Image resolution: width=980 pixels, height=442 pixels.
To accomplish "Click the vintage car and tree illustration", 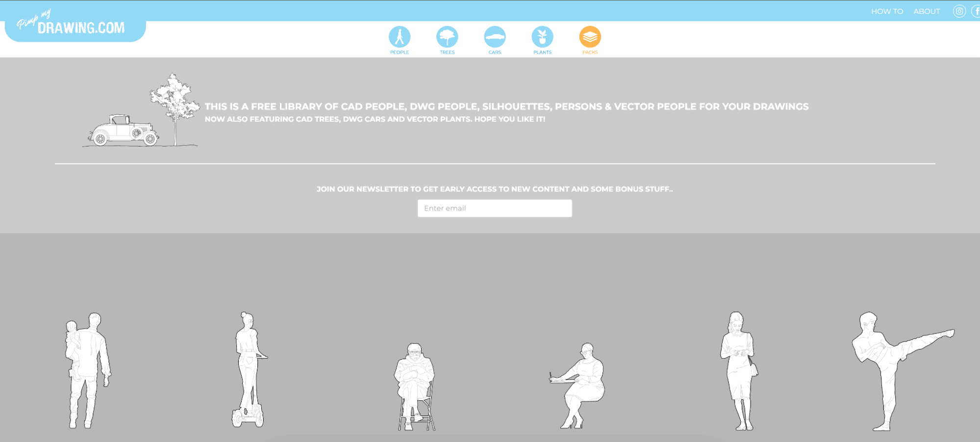I will [x=141, y=110].
